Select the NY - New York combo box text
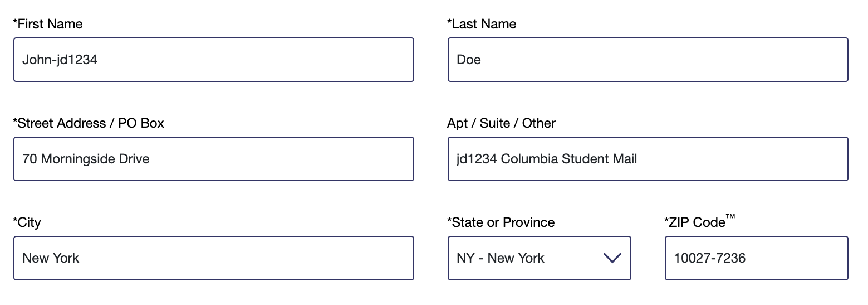 (501, 258)
